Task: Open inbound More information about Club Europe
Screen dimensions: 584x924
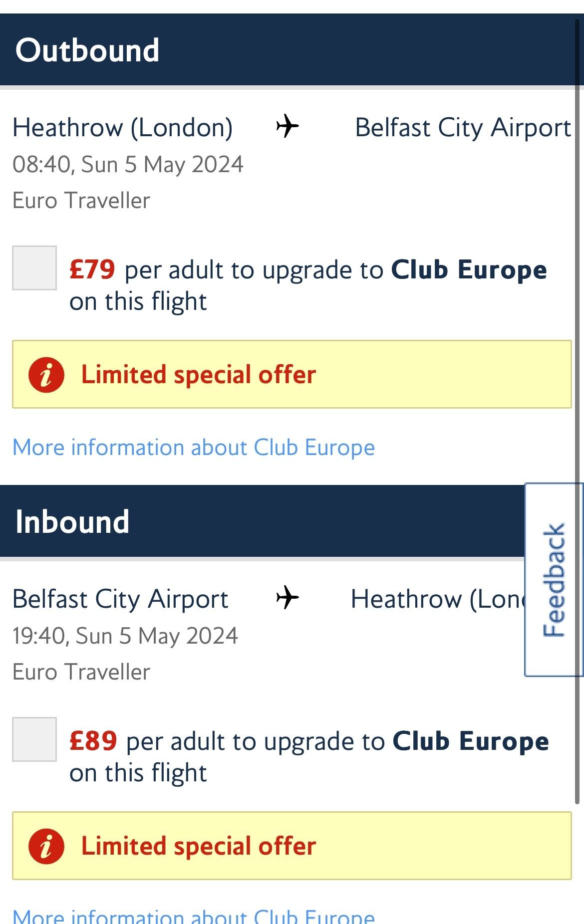Action: coord(194,916)
